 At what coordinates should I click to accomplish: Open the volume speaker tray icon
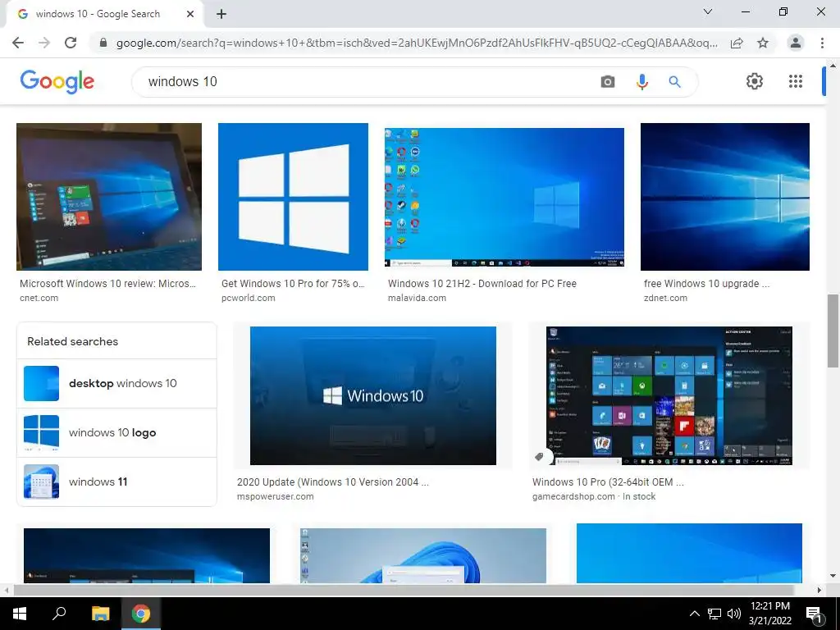(734, 614)
